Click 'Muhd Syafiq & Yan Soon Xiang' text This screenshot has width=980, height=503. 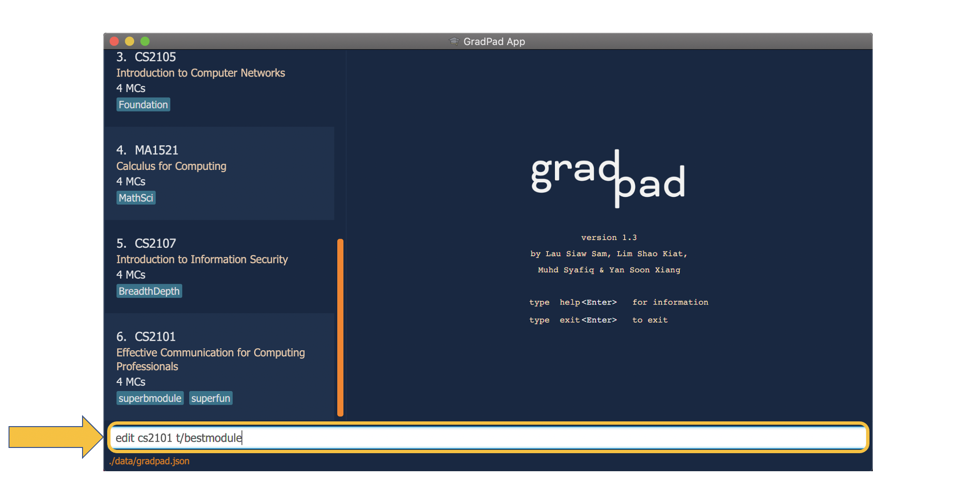click(x=609, y=270)
